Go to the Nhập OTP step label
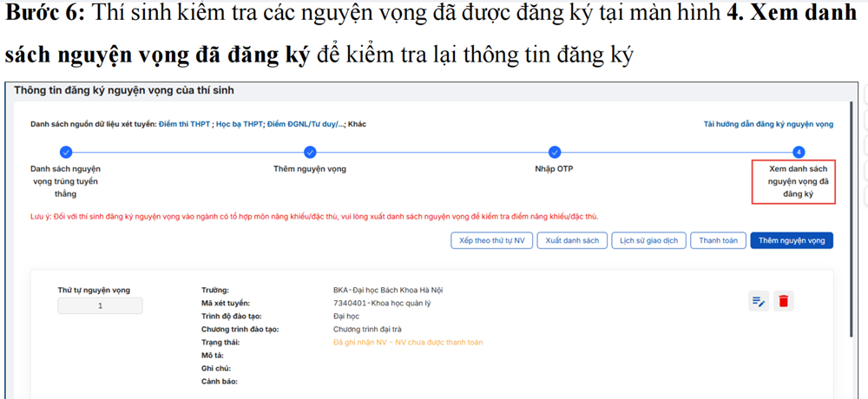 [554, 169]
